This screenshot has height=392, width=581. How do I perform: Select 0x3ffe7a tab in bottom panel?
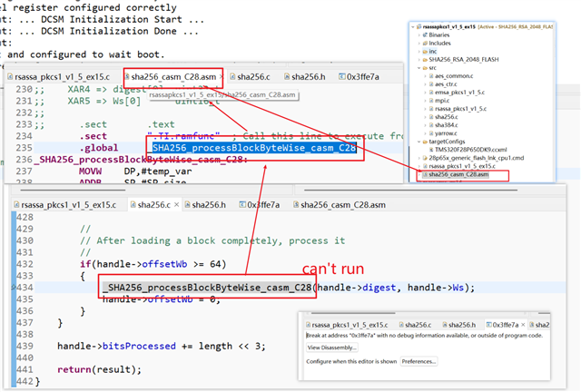coord(506,325)
